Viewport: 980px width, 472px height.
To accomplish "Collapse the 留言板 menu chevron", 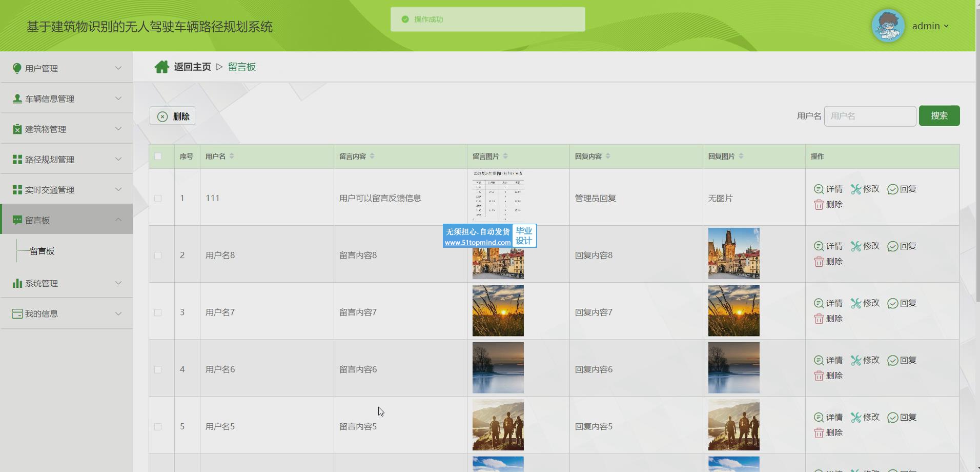I will (x=118, y=220).
